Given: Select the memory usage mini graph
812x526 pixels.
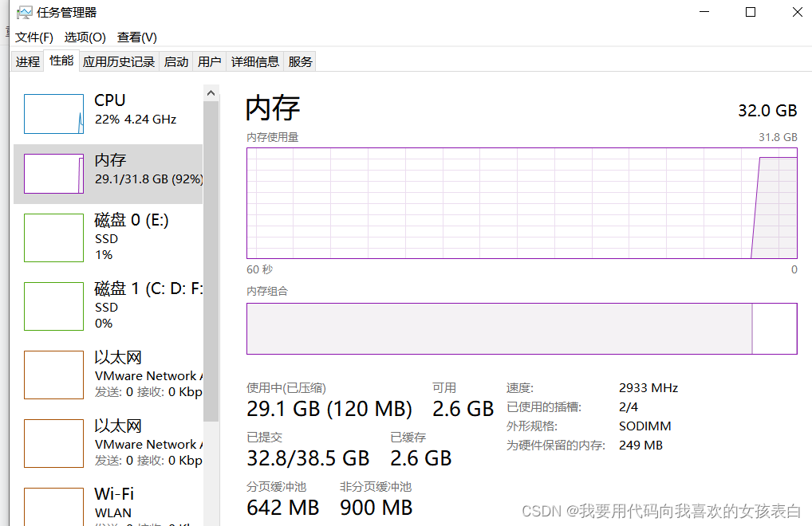Looking at the screenshot, I should pos(53,174).
